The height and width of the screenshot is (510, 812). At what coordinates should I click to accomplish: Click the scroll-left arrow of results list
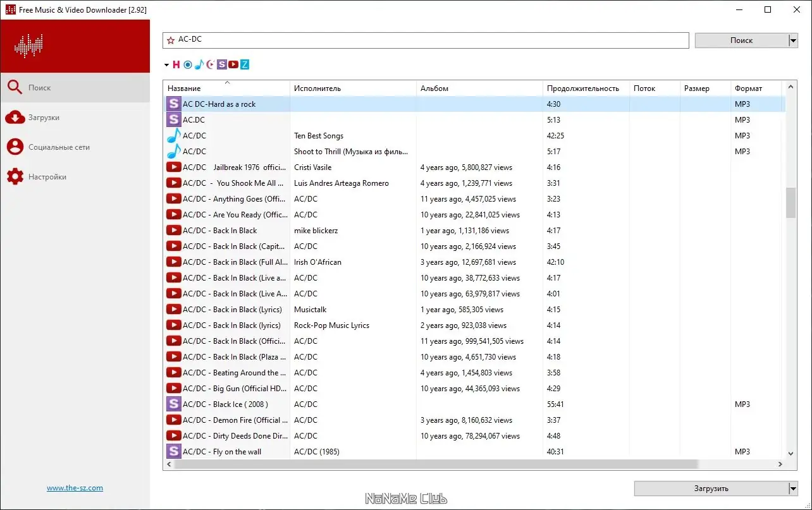tap(168, 464)
